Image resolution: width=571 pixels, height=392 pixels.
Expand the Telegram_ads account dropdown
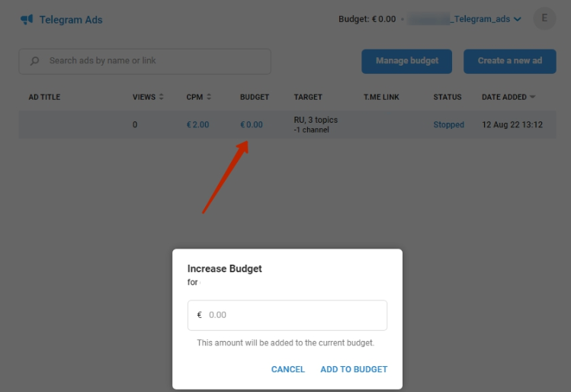[x=518, y=20]
